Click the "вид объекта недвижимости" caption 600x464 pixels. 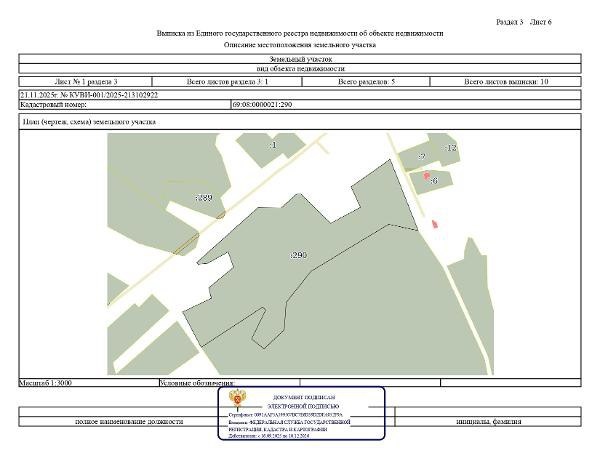click(300, 69)
